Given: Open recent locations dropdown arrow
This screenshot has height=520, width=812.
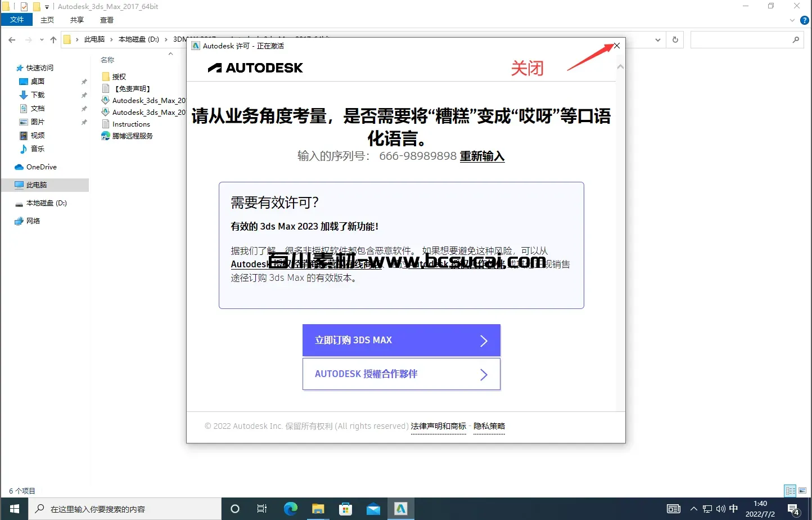Looking at the screenshot, I should click(x=41, y=40).
